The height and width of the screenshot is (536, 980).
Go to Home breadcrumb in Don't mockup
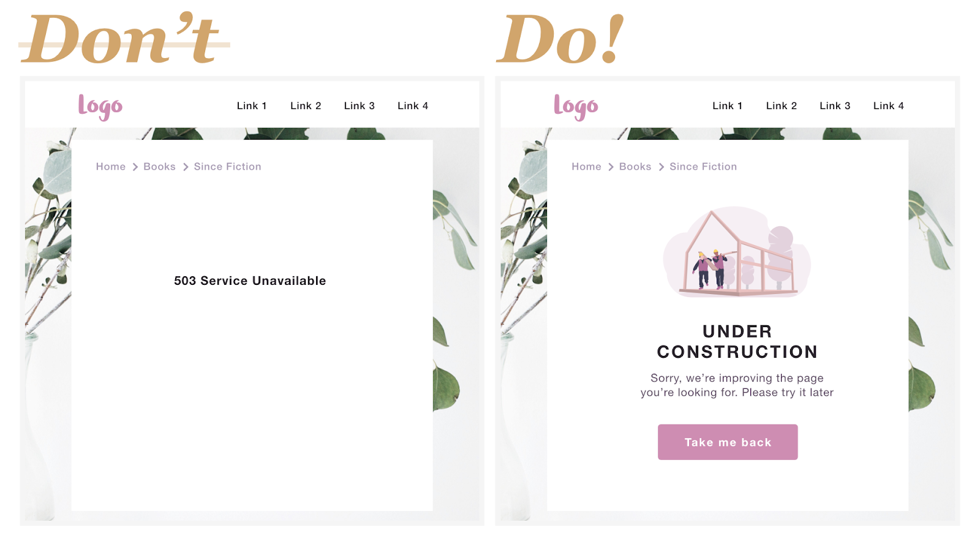point(111,167)
